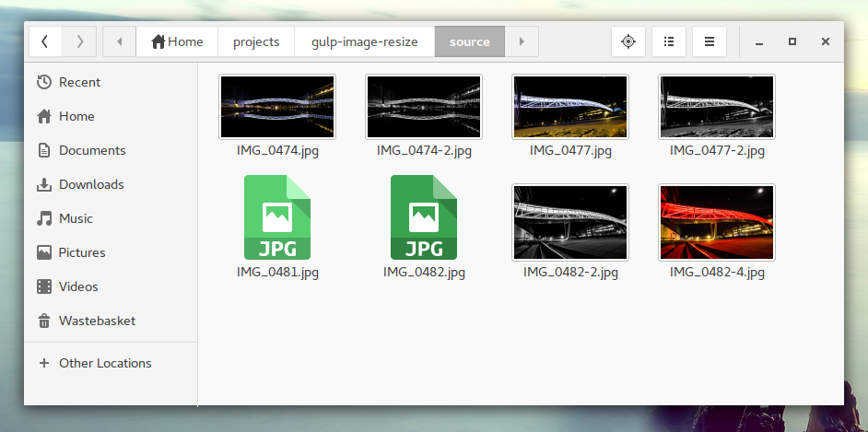Open Downloads label in the sidebar

[91, 185]
